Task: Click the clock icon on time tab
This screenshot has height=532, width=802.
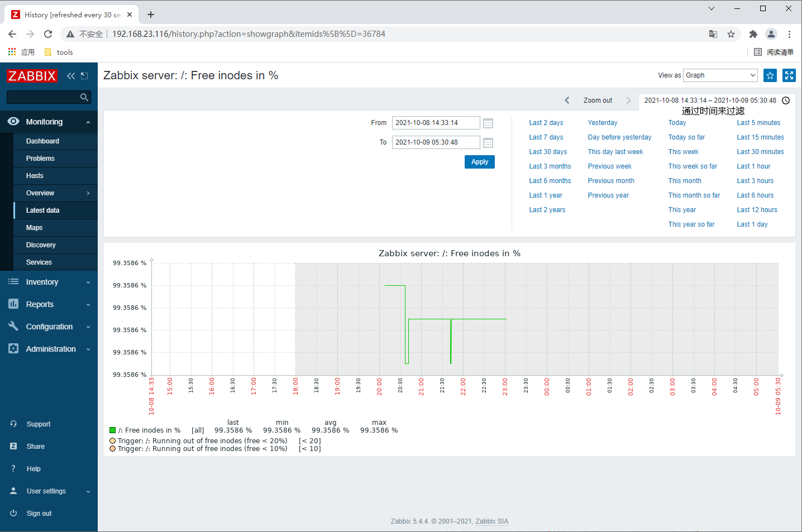Action: 786,100
